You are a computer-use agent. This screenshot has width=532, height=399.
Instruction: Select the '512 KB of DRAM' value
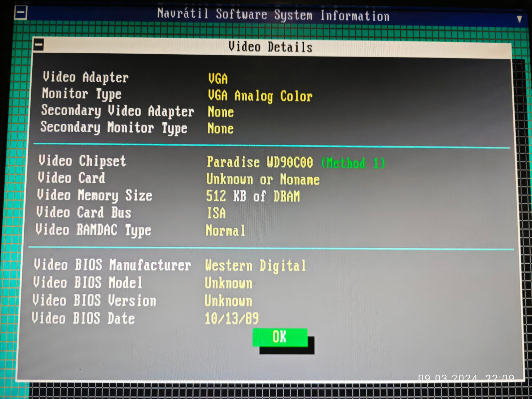pyautogui.click(x=253, y=196)
